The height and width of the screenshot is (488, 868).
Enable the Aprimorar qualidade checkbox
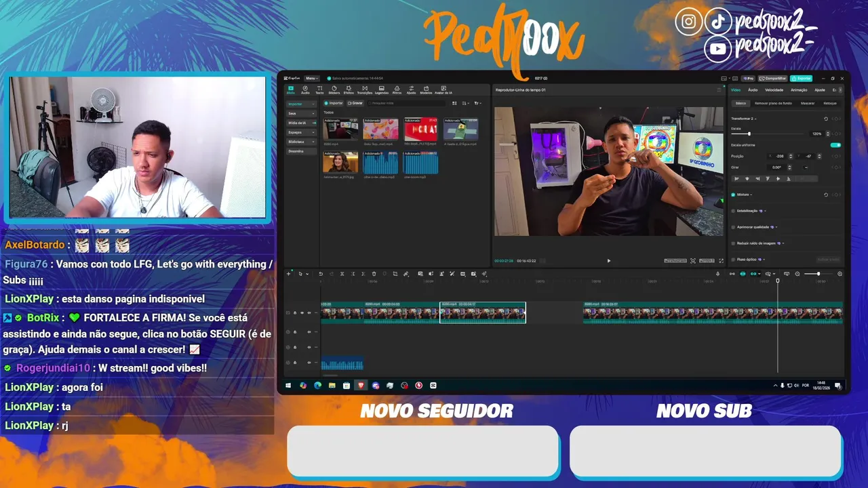coord(733,227)
